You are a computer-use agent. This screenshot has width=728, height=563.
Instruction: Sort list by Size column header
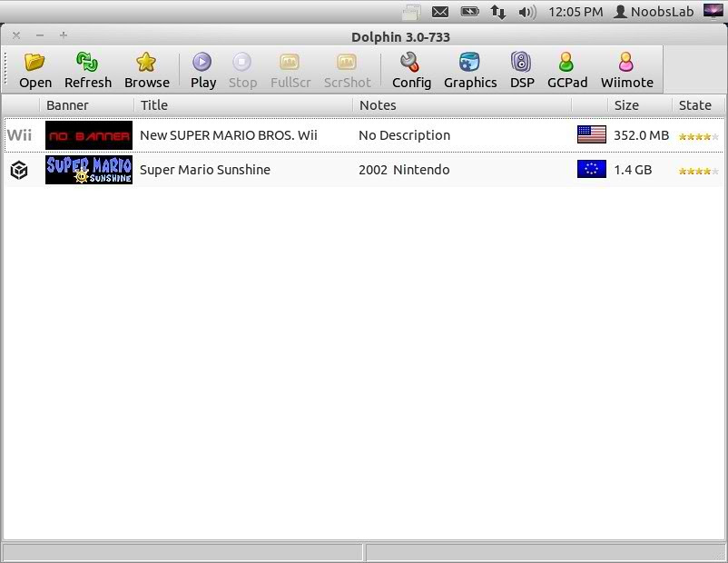tap(640, 105)
